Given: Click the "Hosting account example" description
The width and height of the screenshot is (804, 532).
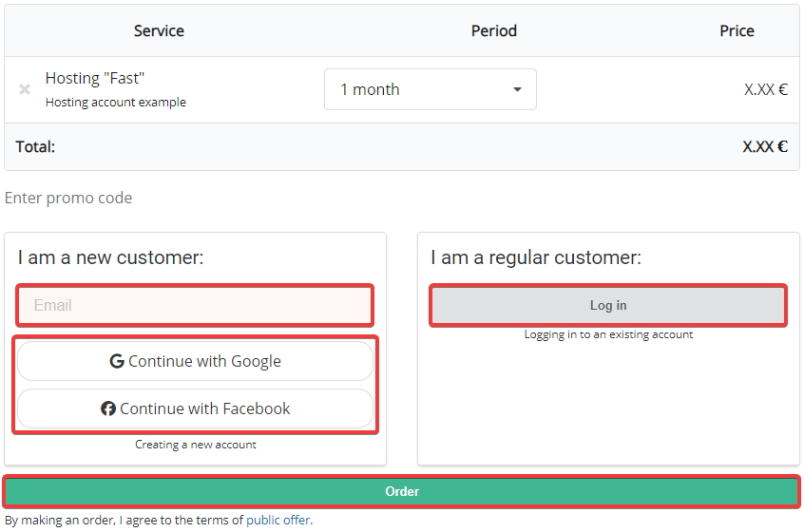Looking at the screenshot, I should 116,102.
